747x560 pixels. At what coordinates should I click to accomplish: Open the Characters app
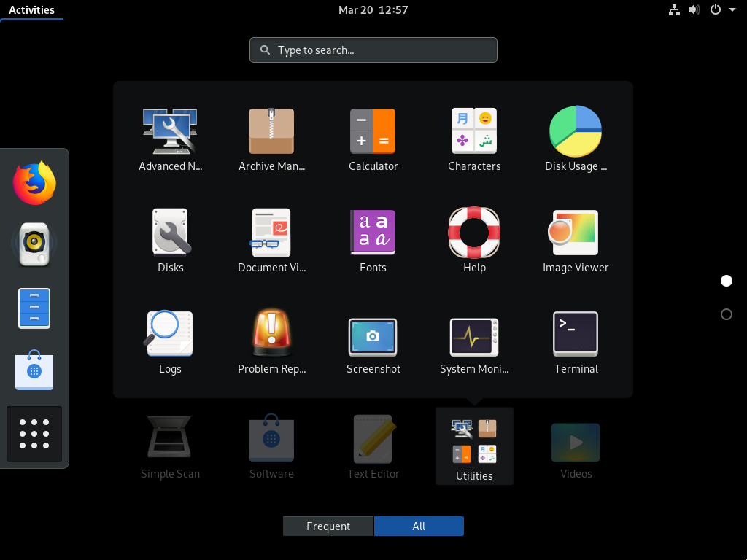point(474,139)
